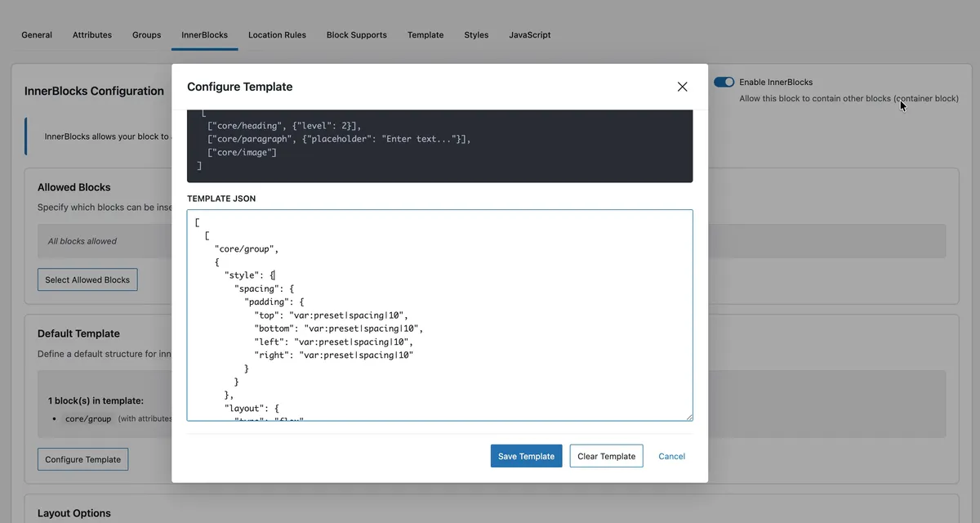Select the InnerBlocks tab
Image resolution: width=980 pixels, height=523 pixels.
point(204,35)
